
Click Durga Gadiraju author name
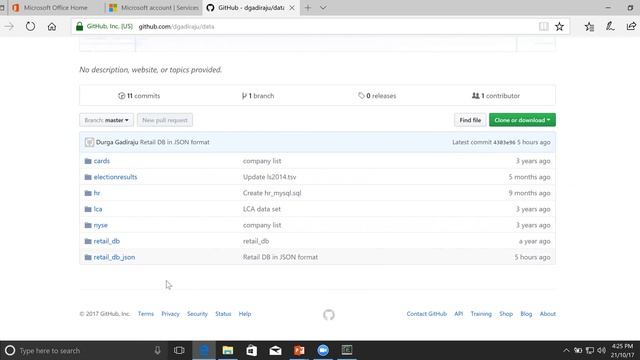click(117, 142)
